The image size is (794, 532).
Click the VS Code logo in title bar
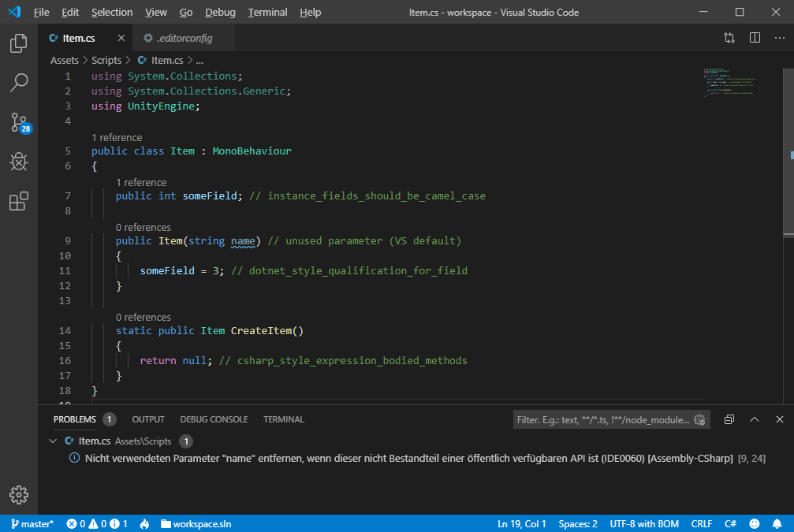coord(15,12)
